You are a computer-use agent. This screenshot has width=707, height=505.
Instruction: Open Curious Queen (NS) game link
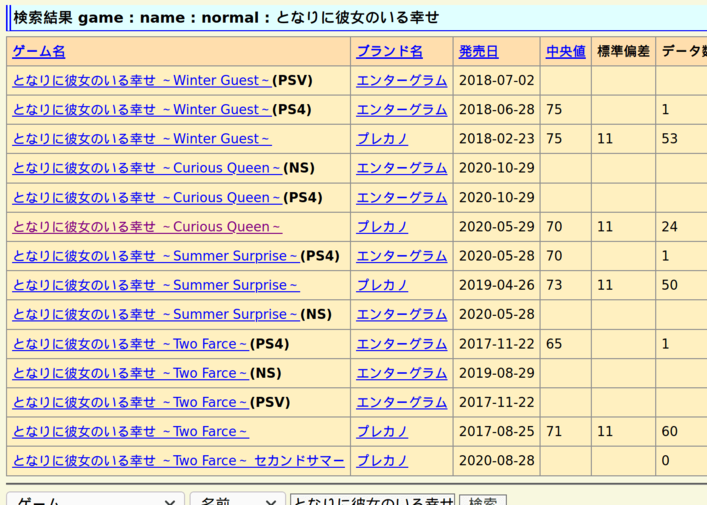[x=147, y=168]
